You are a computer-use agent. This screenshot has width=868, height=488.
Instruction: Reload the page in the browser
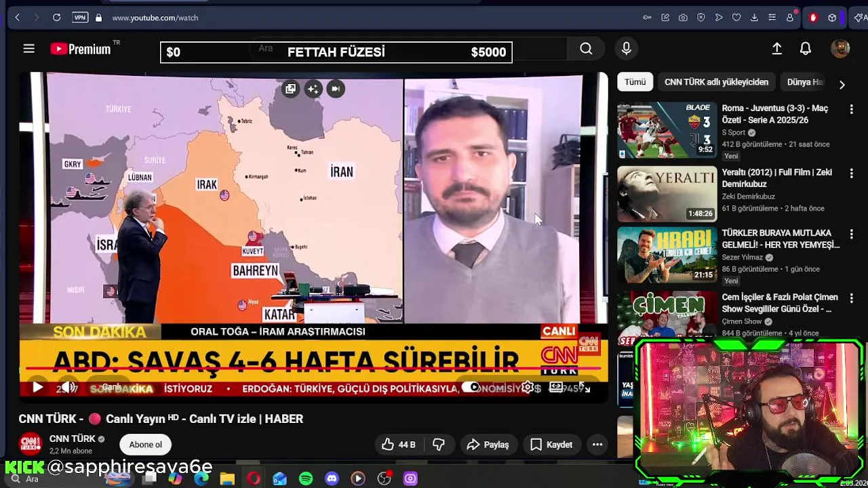pyautogui.click(x=57, y=18)
